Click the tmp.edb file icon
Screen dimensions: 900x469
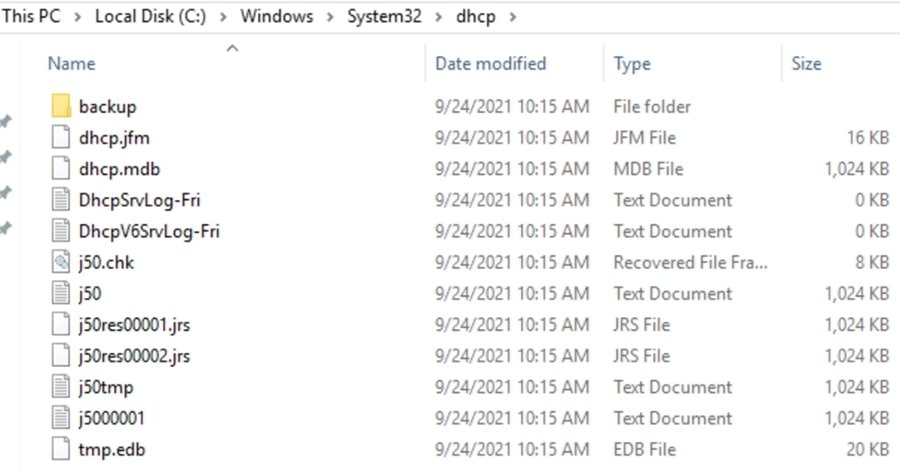60,449
